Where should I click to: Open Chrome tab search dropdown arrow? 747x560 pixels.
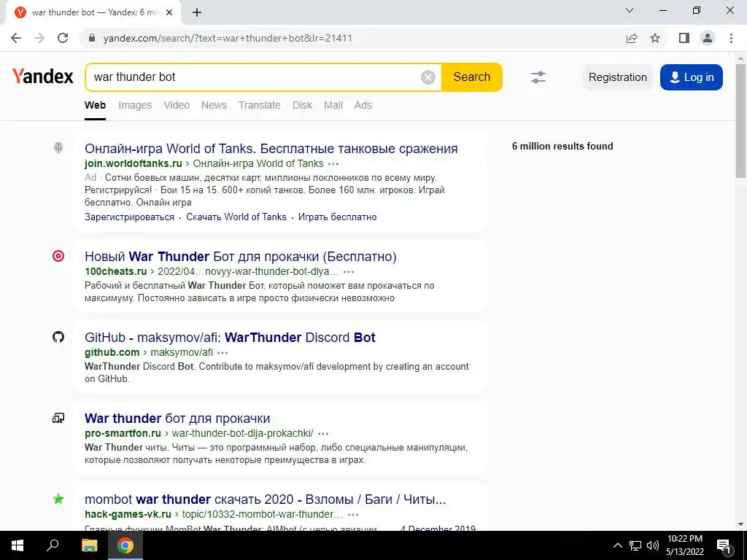(630, 10)
